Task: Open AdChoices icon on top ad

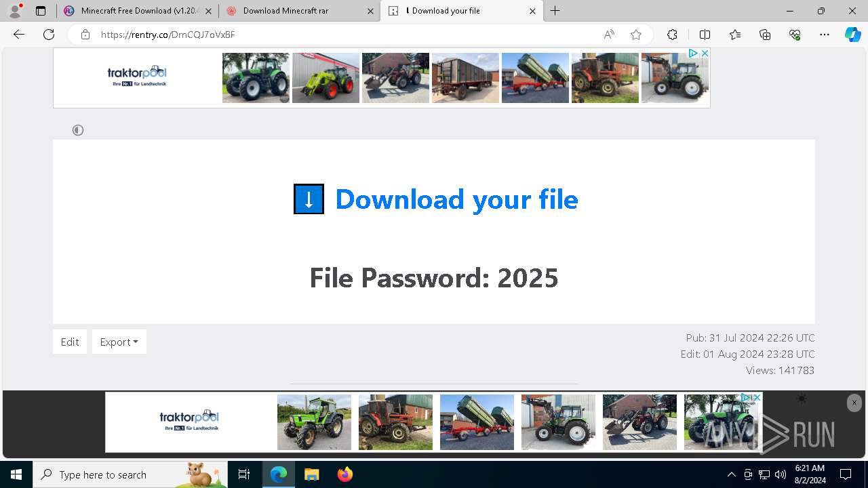Action: pyautogui.click(x=693, y=53)
